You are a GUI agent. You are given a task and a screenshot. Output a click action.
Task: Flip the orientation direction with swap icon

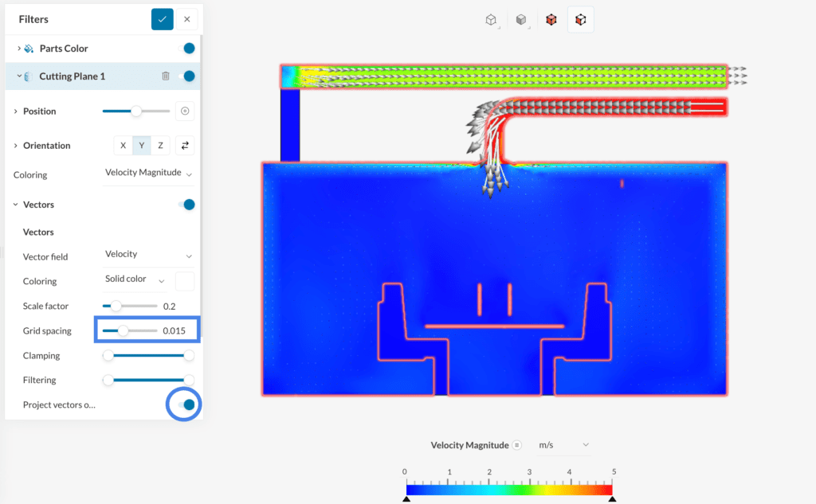point(185,146)
